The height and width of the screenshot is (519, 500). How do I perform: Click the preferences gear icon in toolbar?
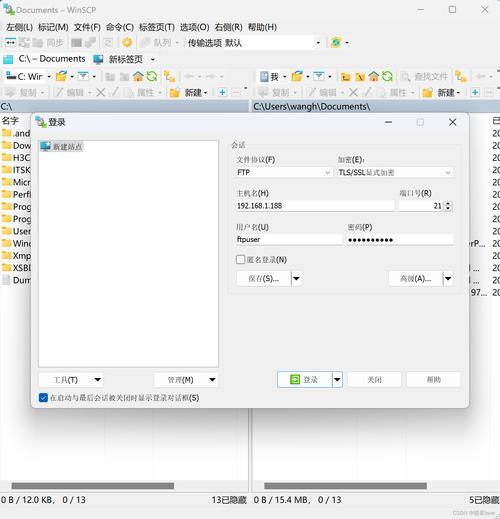127,42
